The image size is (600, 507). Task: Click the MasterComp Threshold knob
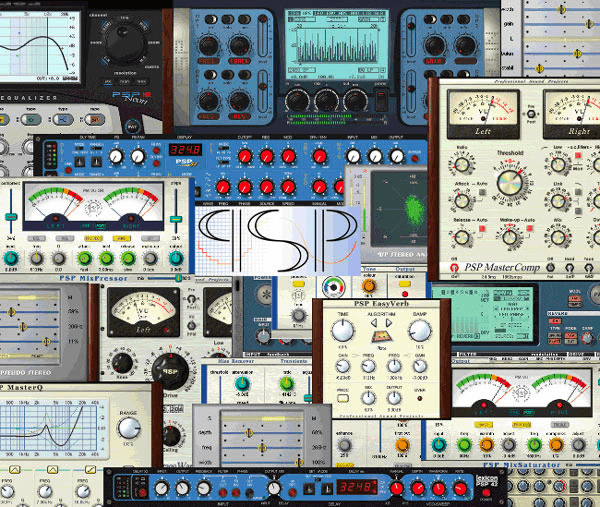(510, 183)
